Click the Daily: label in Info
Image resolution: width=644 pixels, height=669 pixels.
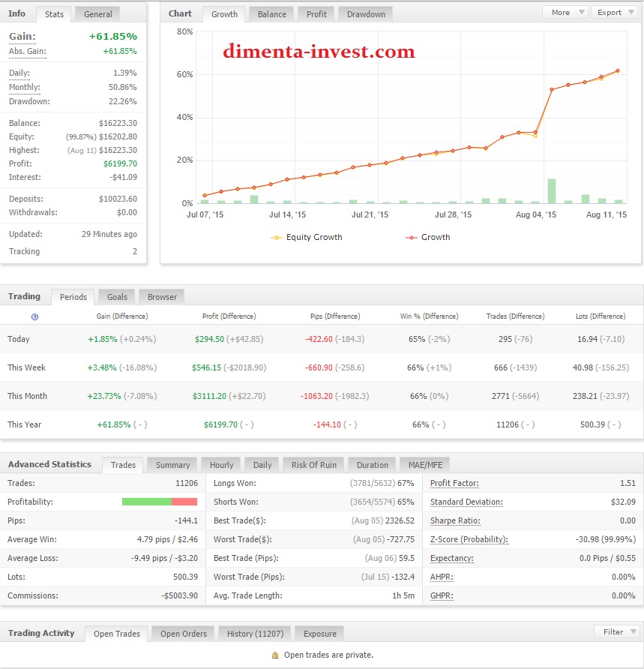[19, 73]
